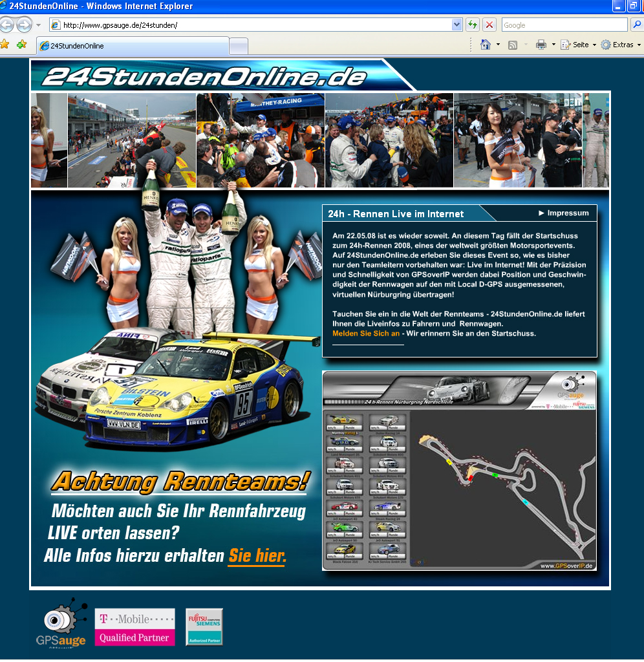
Task: Open the drivers celebrating in crowd photo
Action: pos(389,140)
